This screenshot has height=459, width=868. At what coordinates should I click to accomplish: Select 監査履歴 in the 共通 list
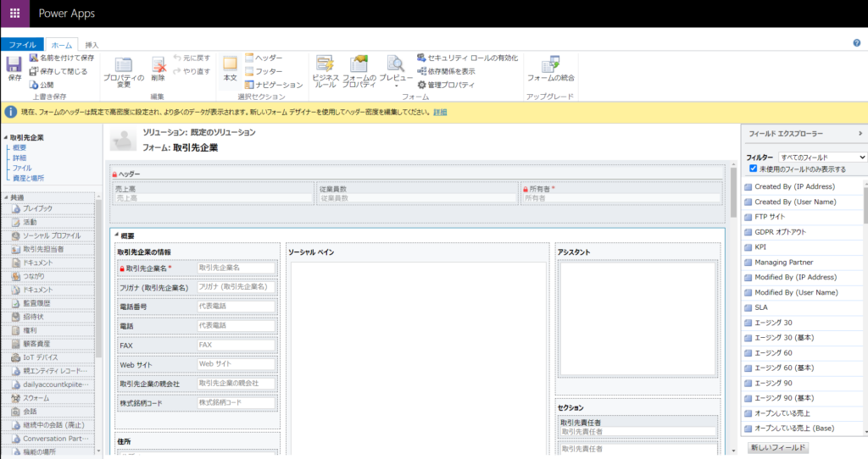[47, 303]
